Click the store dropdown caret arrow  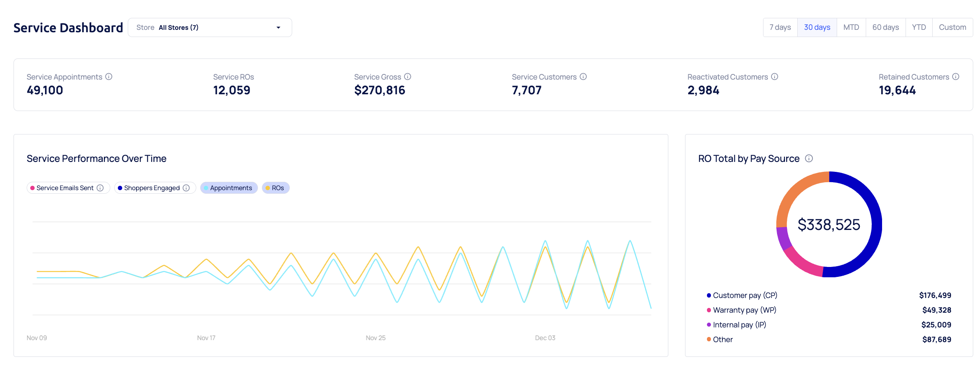point(278,27)
